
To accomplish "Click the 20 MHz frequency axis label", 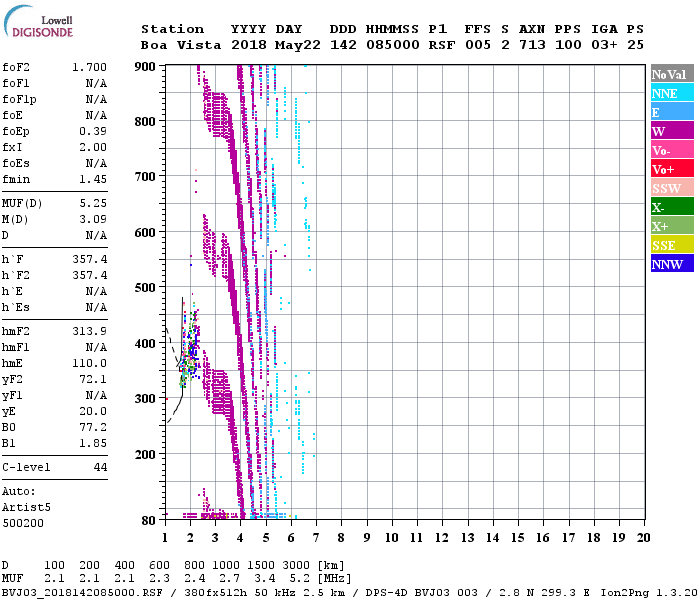I will [643, 538].
